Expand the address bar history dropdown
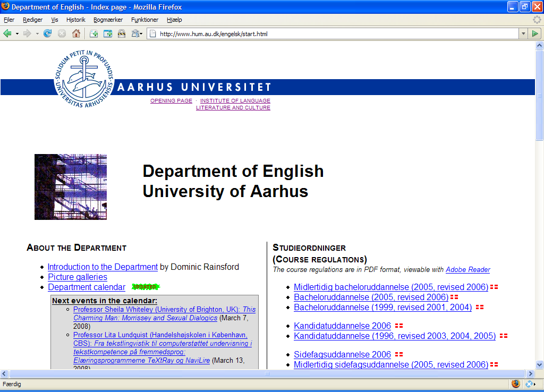This screenshot has width=544, height=392. pos(523,33)
